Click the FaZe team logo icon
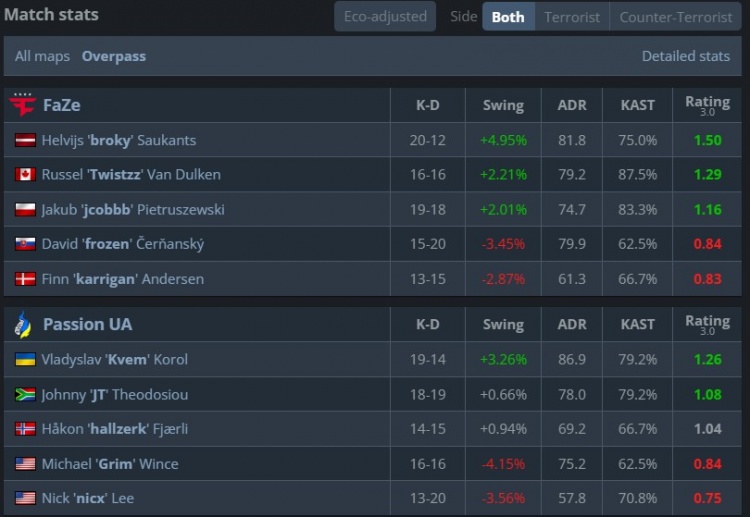750x517 pixels. 22,105
